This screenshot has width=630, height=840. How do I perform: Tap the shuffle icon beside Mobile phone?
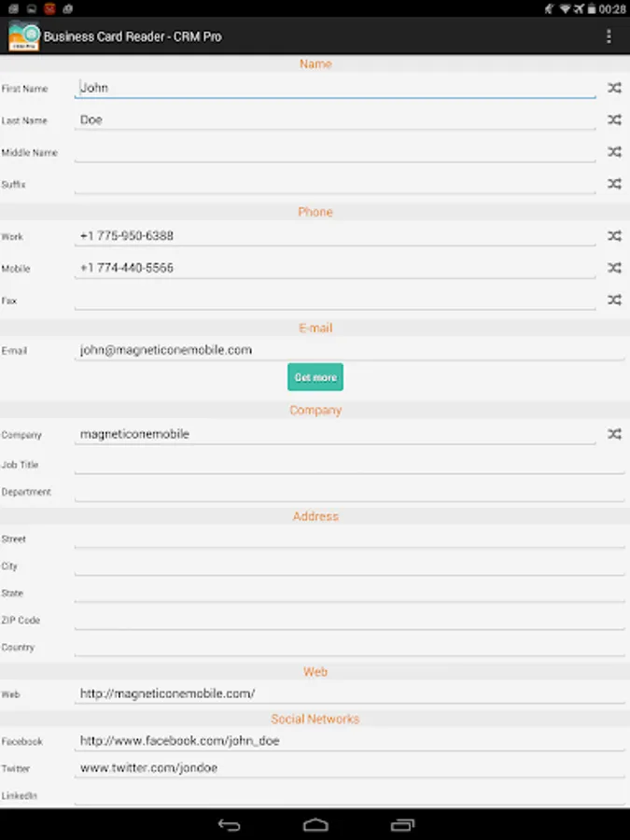pos(614,268)
